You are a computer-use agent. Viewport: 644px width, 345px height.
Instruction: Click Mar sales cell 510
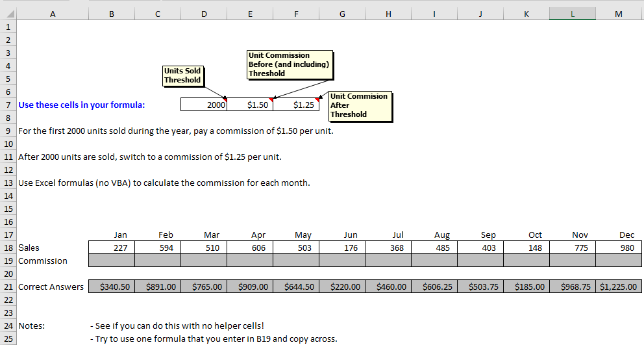coord(204,248)
